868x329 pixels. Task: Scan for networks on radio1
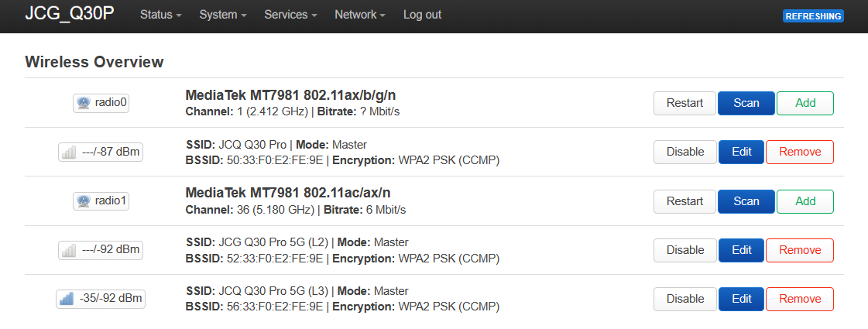pos(746,201)
